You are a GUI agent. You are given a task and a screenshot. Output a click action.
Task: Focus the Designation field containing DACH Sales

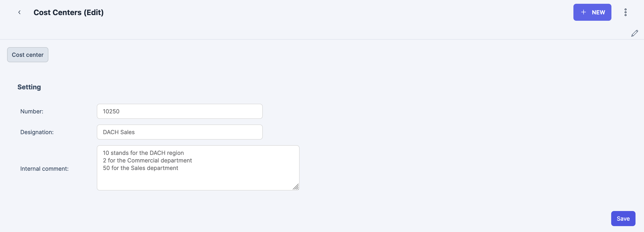click(x=179, y=132)
